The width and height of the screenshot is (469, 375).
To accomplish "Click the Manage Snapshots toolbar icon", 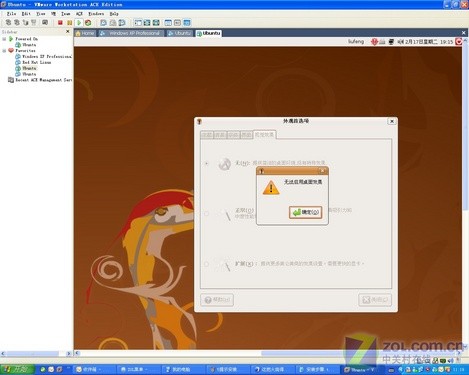I will [122, 23].
